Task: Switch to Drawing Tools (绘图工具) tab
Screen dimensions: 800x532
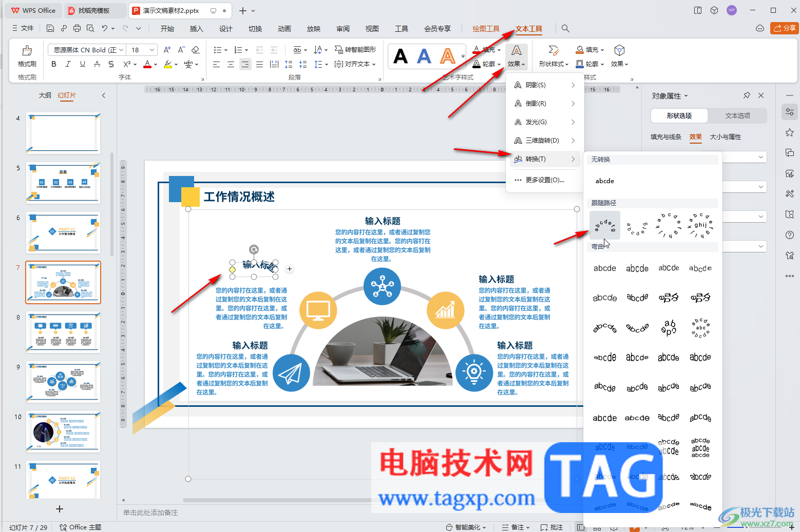Action: (x=486, y=29)
